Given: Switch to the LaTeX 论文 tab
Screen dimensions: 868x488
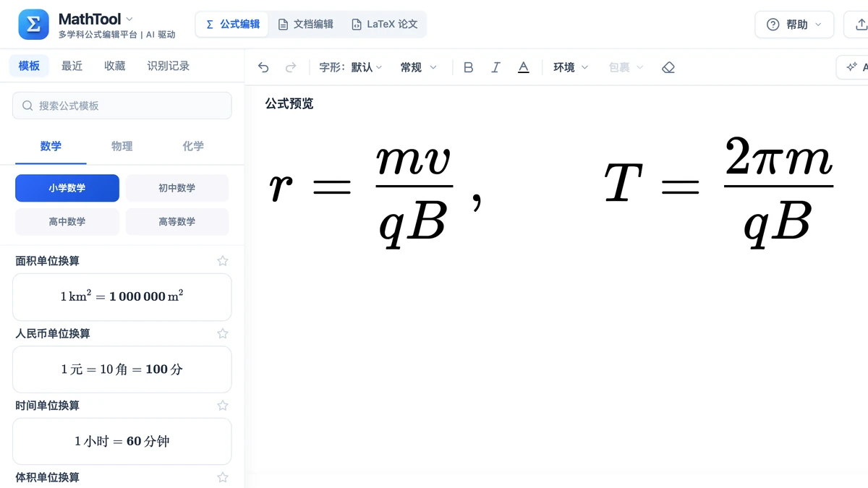Looking at the screenshot, I should 384,24.
